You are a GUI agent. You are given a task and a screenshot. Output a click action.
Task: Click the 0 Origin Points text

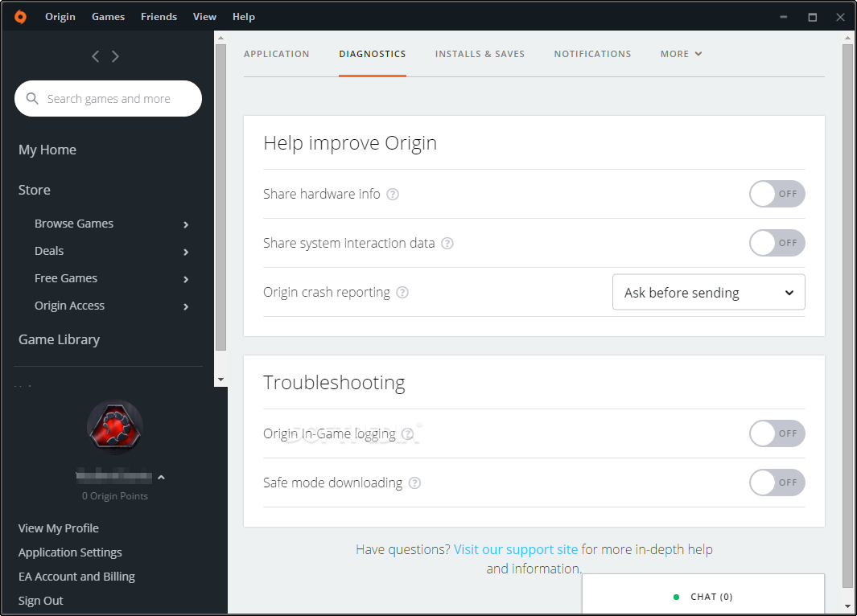[x=115, y=496]
